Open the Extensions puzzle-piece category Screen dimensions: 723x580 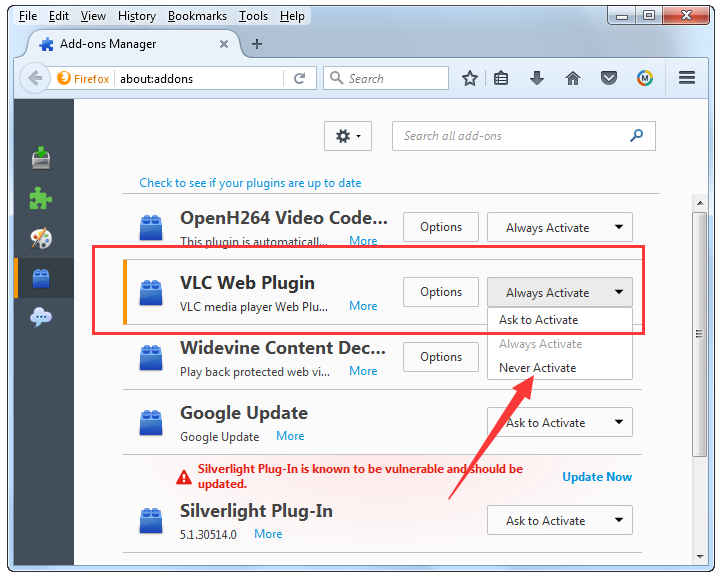41,198
